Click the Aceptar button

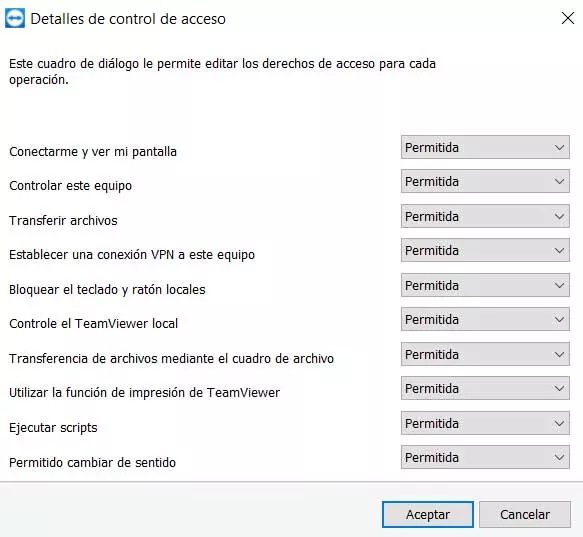point(428,514)
